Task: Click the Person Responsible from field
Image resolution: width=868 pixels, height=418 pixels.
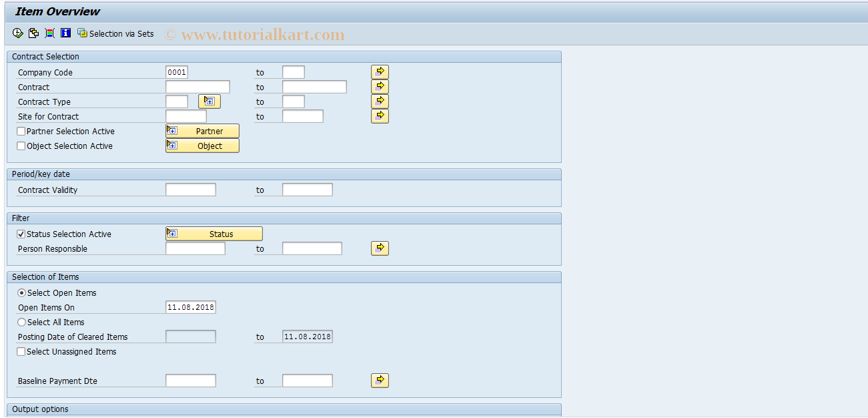Action: click(x=195, y=248)
